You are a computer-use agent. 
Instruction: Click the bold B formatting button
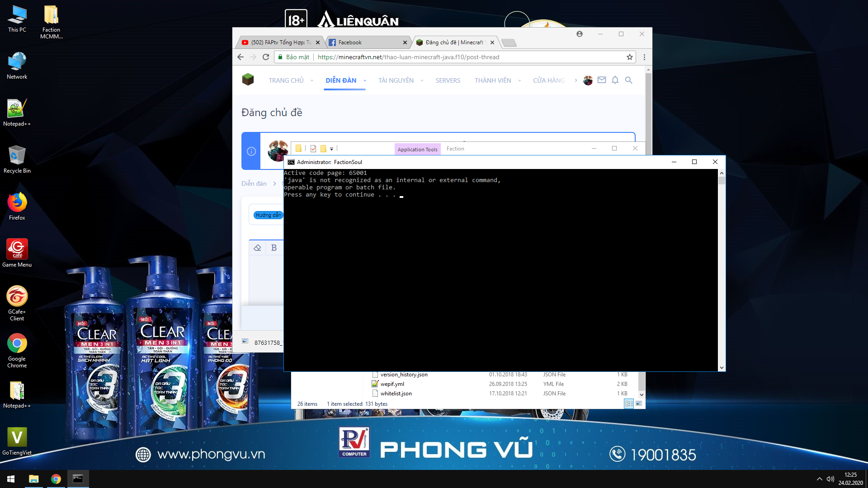pyautogui.click(x=274, y=248)
